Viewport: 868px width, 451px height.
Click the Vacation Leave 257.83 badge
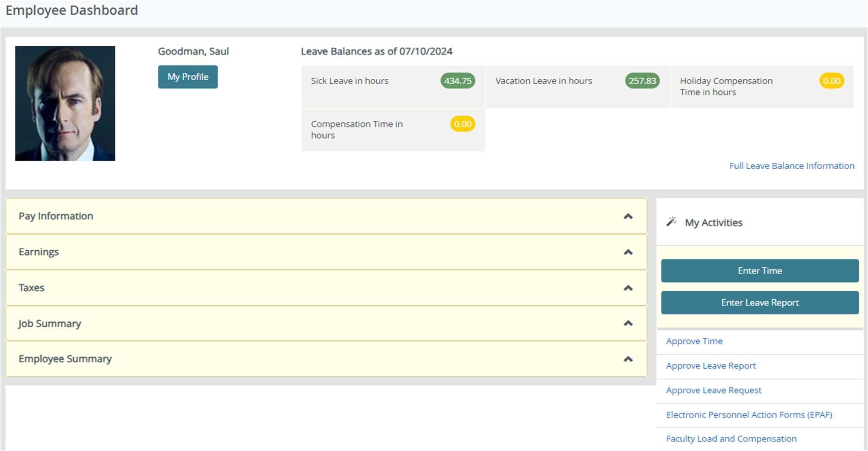click(x=642, y=81)
